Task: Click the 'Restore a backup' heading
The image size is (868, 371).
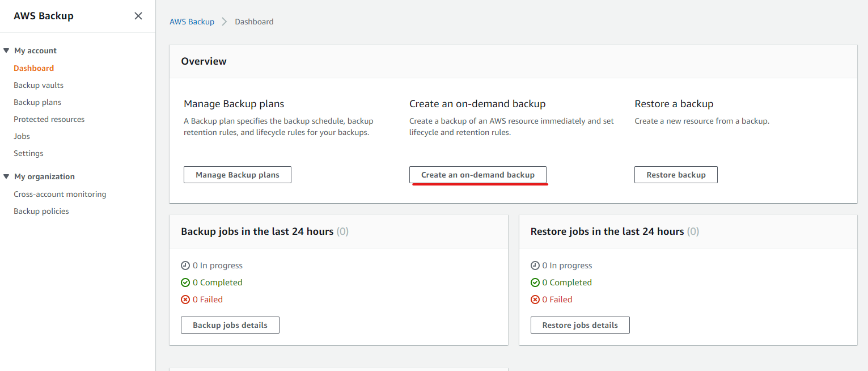Action: (x=674, y=104)
